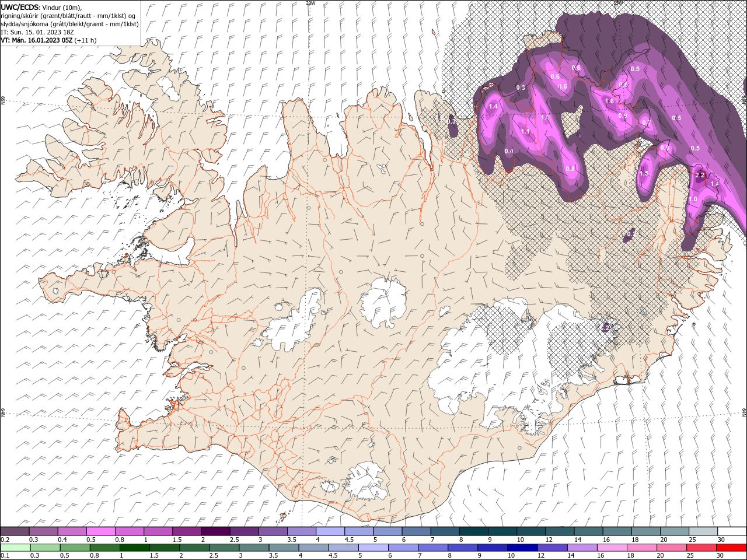Click the 'slydda/snjókoma' snow legend description line
The width and height of the screenshot is (747, 560).
(69, 24)
